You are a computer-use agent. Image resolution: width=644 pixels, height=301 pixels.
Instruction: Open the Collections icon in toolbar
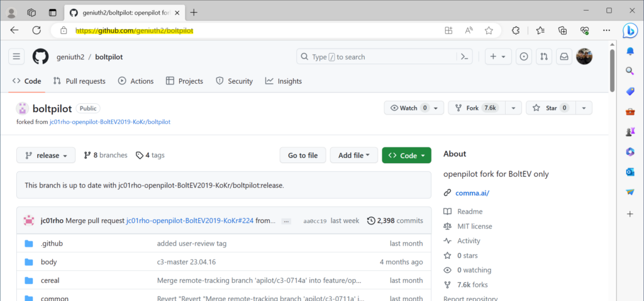point(563,30)
